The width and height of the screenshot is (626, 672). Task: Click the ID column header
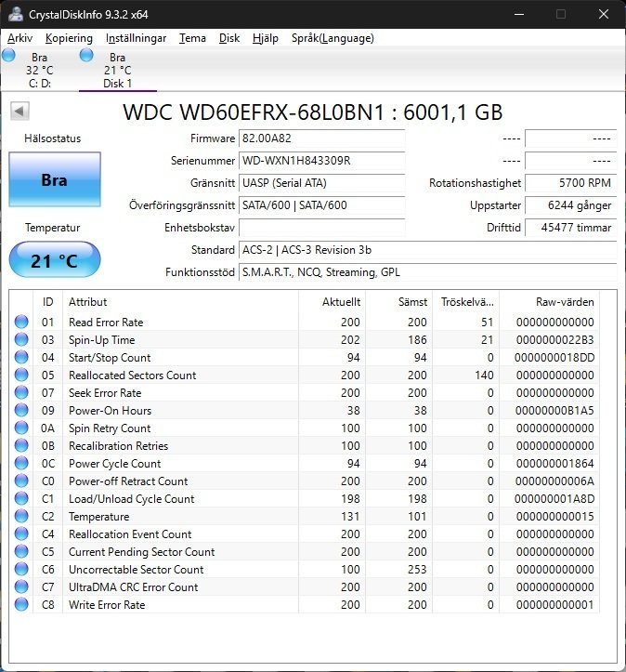(47, 302)
